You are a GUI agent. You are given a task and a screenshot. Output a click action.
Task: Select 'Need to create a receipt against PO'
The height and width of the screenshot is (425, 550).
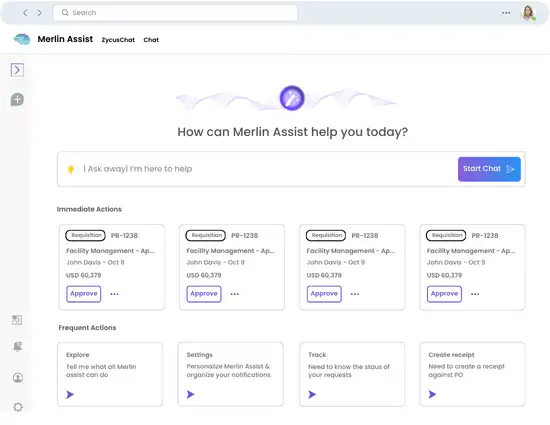point(466,371)
